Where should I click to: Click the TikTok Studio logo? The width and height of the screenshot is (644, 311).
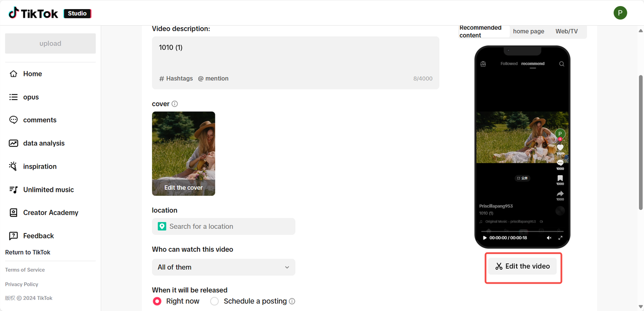click(50, 14)
